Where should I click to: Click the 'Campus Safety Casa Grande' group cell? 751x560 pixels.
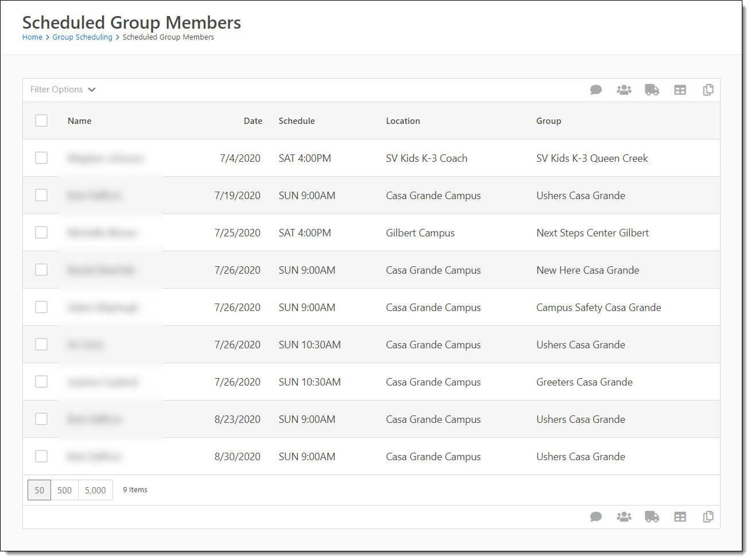pyautogui.click(x=599, y=308)
